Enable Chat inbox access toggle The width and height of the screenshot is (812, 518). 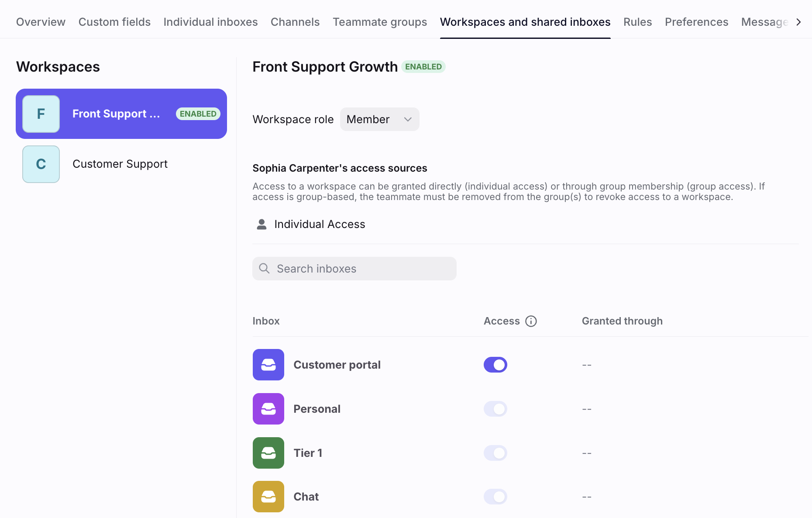point(495,497)
